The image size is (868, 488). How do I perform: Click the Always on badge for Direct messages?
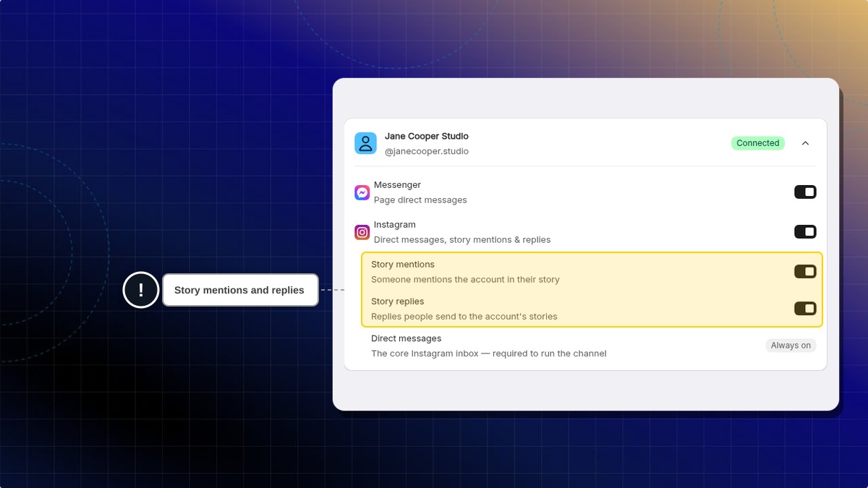791,346
